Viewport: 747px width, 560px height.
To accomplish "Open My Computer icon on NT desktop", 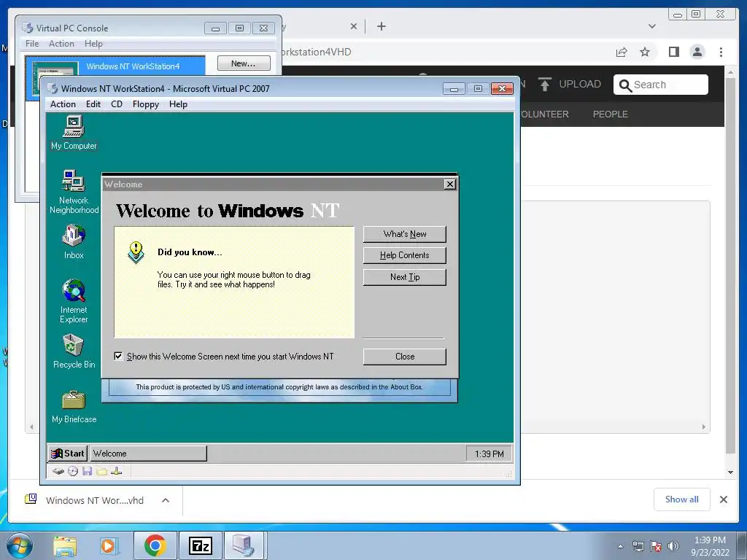I will [x=74, y=133].
